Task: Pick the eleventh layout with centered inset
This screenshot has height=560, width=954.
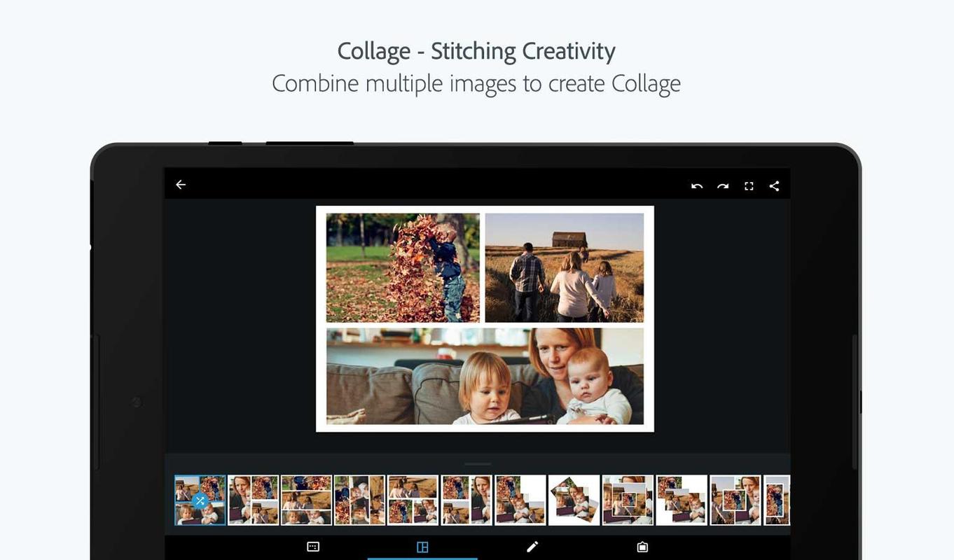Action: (735, 500)
